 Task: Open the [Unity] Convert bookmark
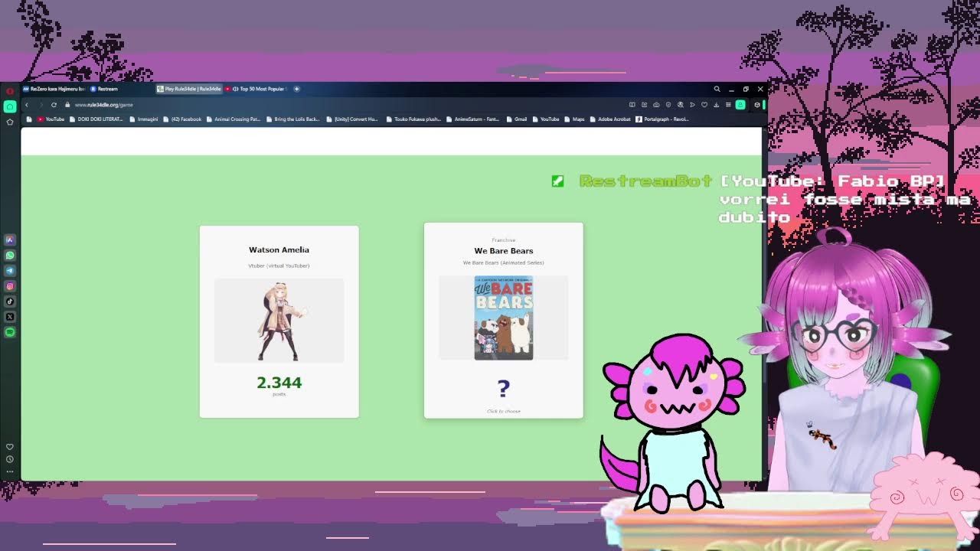[x=352, y=119]
